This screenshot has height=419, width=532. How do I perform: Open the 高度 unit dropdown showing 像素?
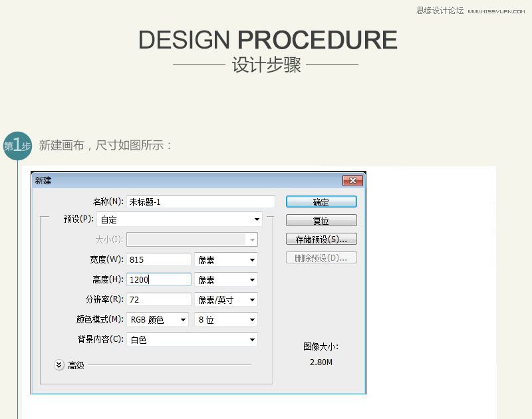point(226,280)
